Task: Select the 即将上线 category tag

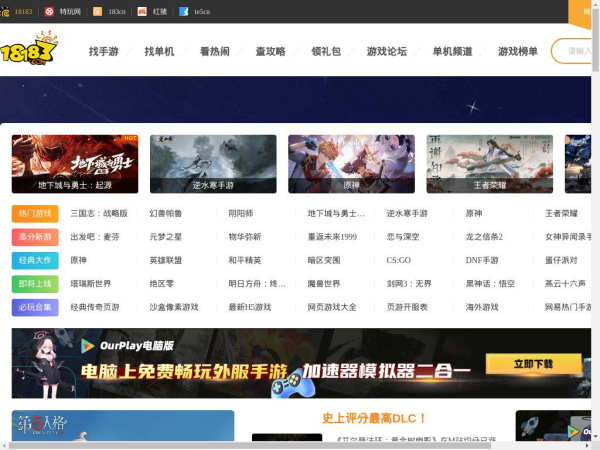Action: coord(35,284)
